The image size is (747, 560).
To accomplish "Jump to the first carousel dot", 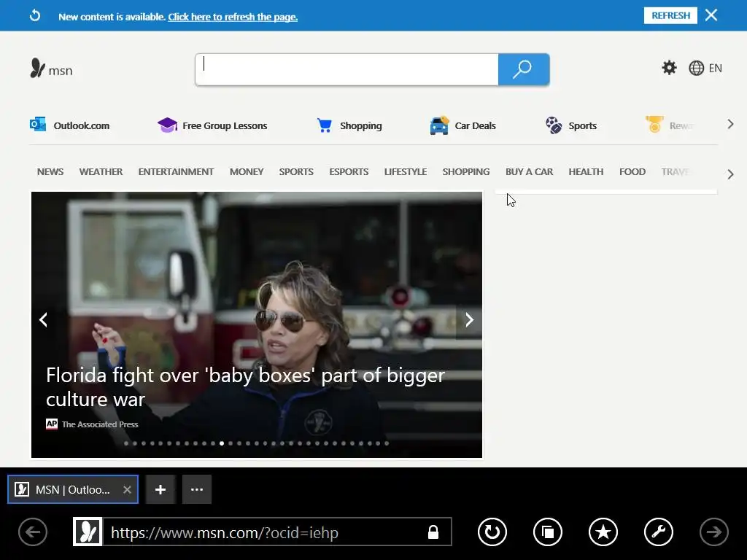I will (x=126, y=443).
